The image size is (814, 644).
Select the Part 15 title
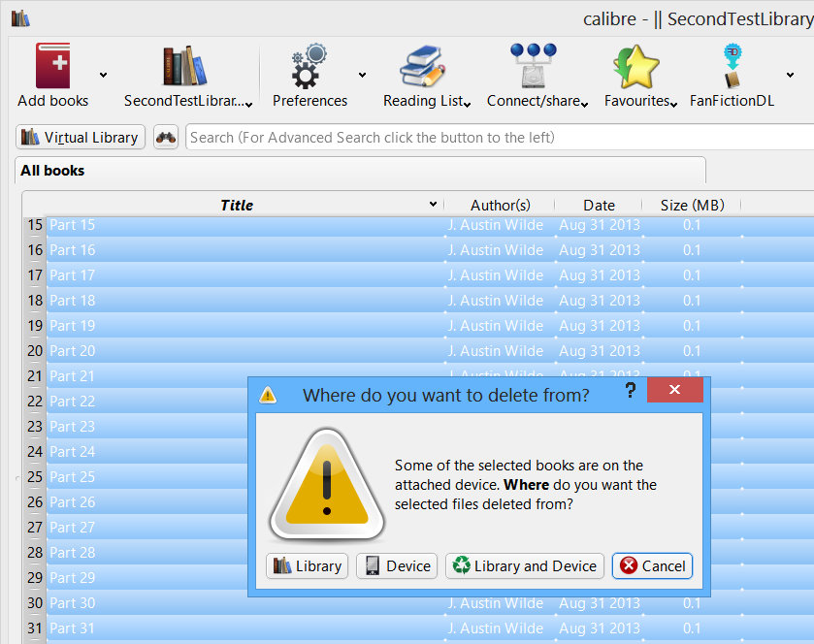coord(72,225)
